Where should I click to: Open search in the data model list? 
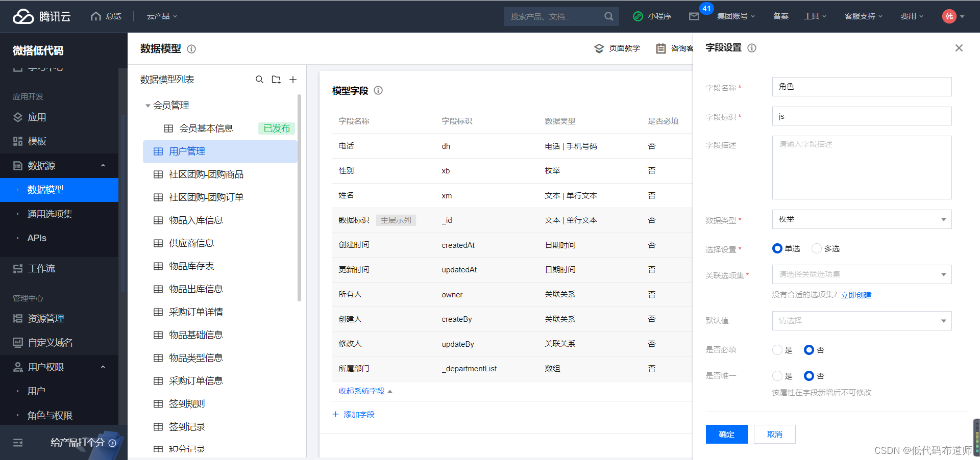pyautogui.click(x=260, y=80)
